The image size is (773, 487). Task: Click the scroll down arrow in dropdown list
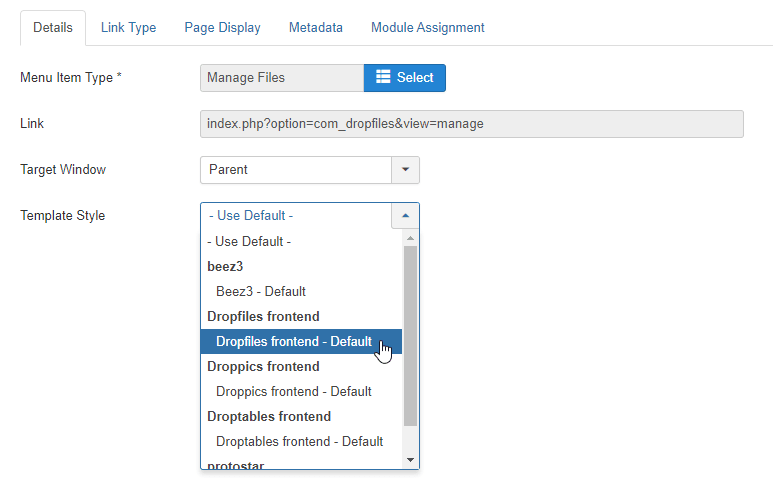pos(410,460)
